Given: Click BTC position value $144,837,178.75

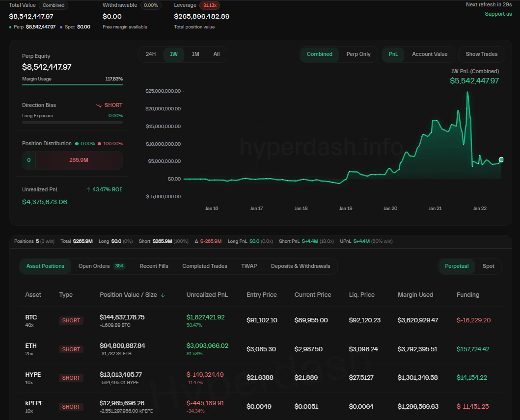Looking at the screenshot, I should (122, 317).
